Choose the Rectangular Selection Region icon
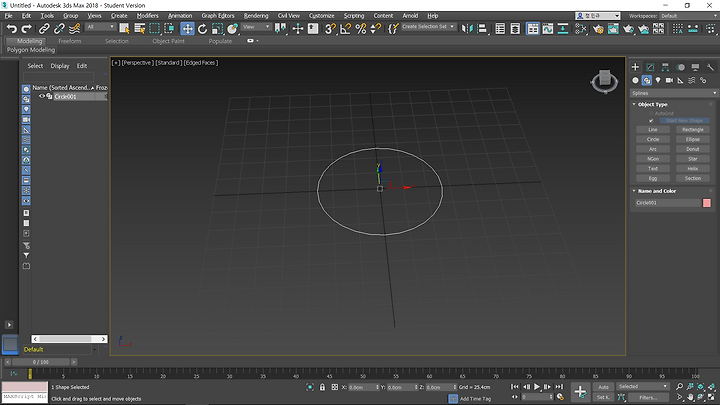The width and height of the screenshot is (720, 405). point(155,28)
